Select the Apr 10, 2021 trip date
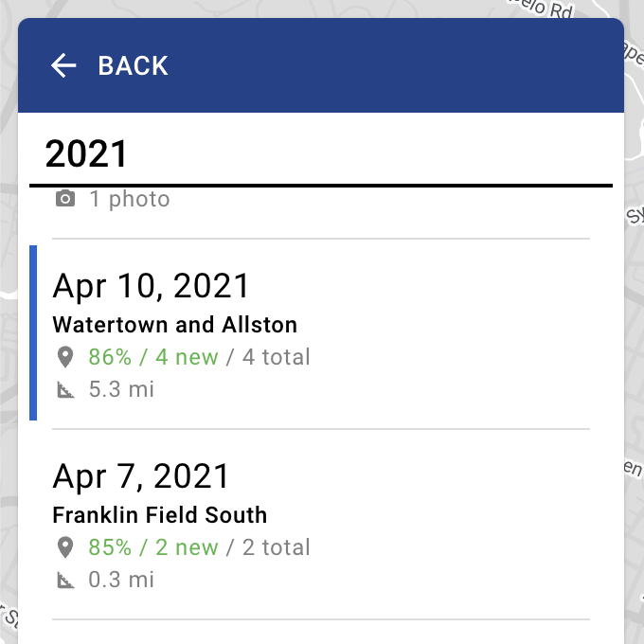The height and width of the screenshot is (644, 644). [152, 286]
